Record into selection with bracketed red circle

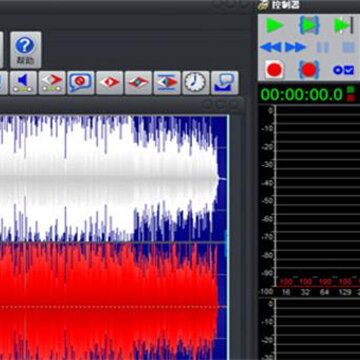pos(309,70)
